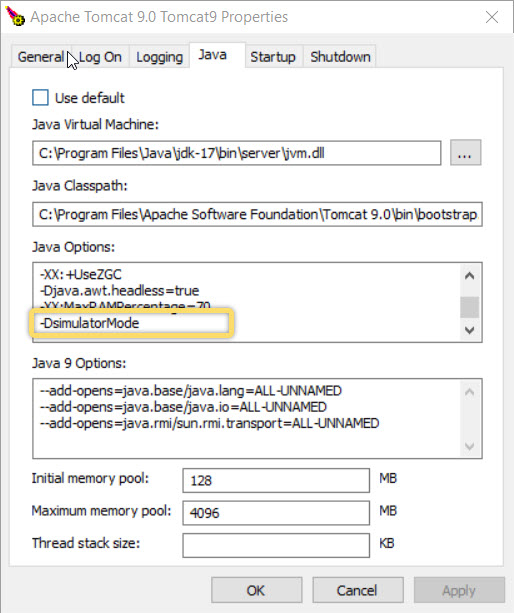Toggle the Use default checkbox
Viewport: 514px width, 613px height.
click(40, 98)
